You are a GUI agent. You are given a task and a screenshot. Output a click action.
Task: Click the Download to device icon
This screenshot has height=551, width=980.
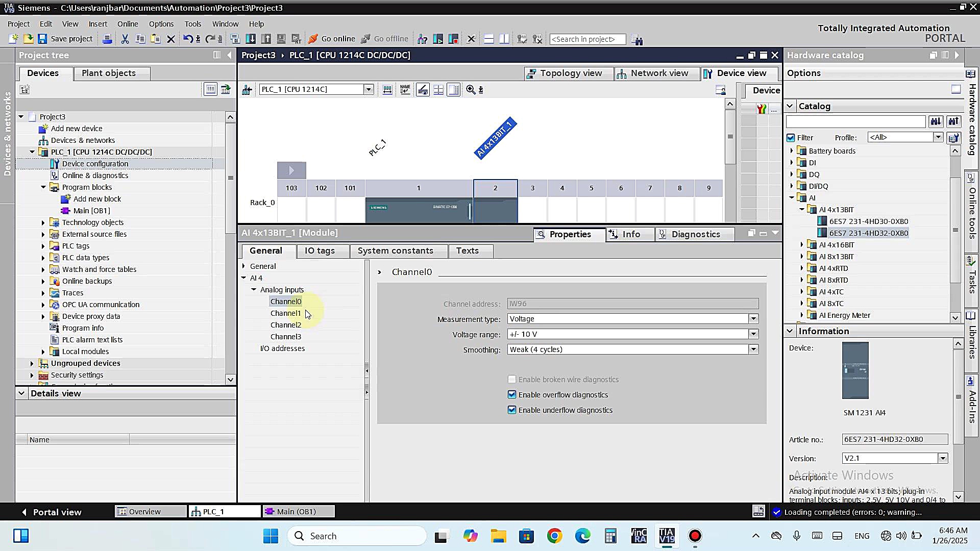coord(251,39)
